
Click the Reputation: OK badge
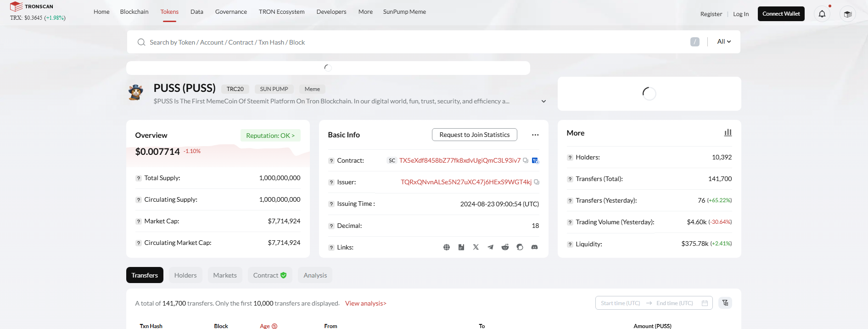[270, 136]
